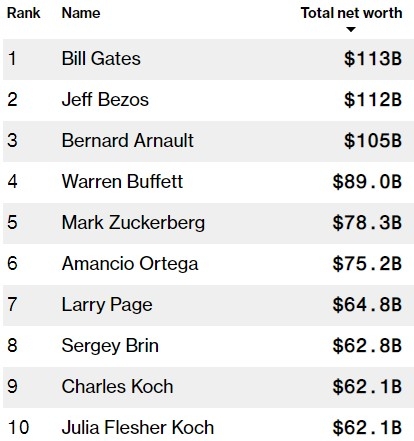The width and height of the screenshot is (414, 441).
Task: Open Charles Koch's profile
Action: click(x=117, y=387)
